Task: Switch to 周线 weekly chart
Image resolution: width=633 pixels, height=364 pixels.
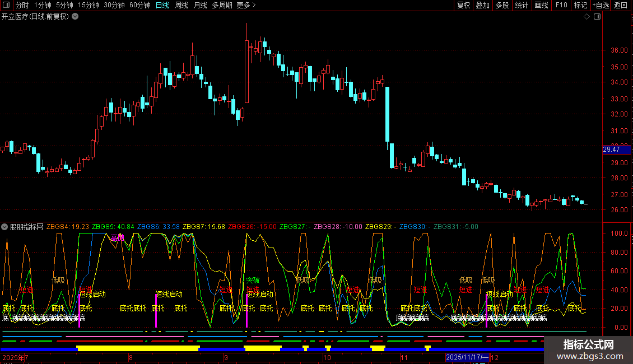Action: 181,5
